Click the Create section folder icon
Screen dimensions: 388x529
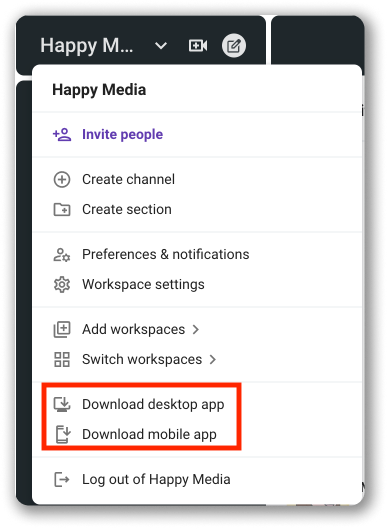(62, 210)
